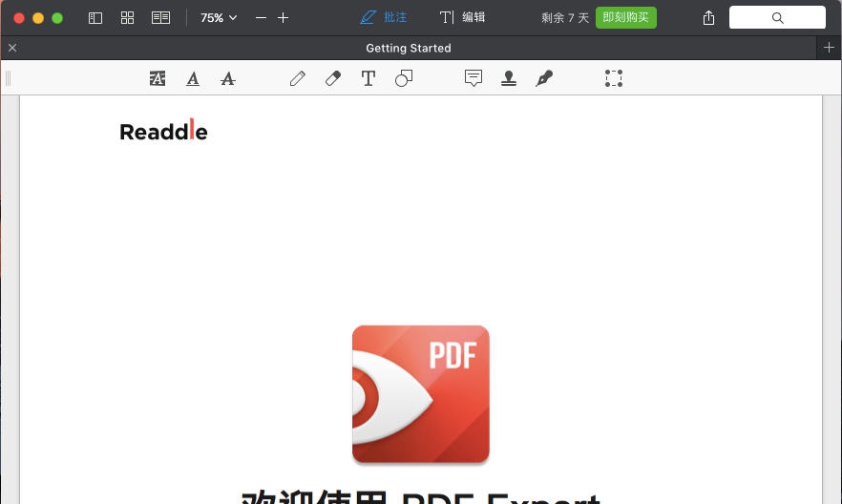Select the area selection tool

pos(614,78)
